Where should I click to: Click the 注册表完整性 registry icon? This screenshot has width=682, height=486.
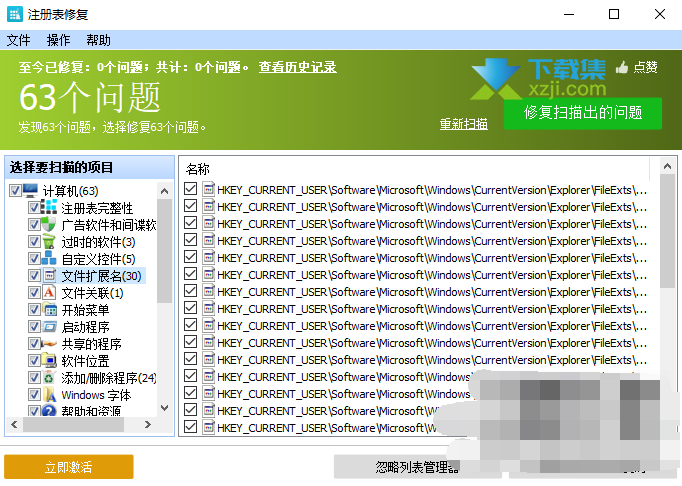coord(49,207)
